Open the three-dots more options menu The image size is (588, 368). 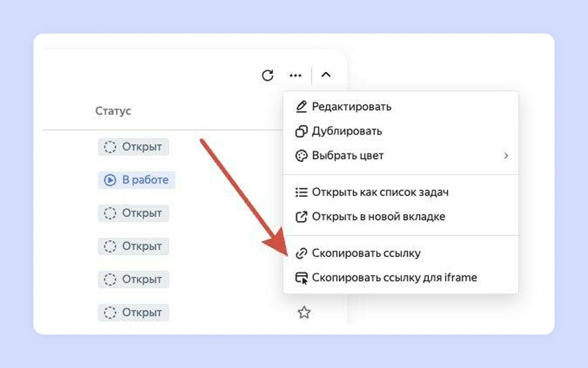pyautogui.click(x=295, y=75)
